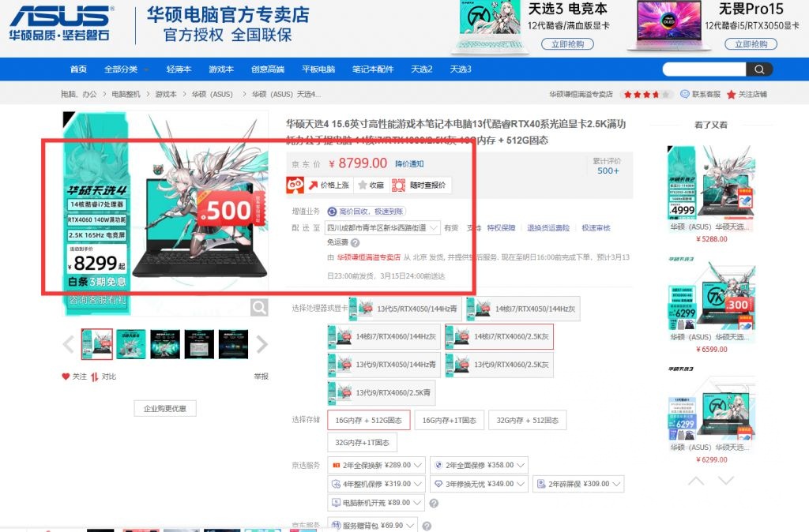Toggle the 收藏 favorite star
This screenshot has width=809, height=532.
tap(361, 185)
